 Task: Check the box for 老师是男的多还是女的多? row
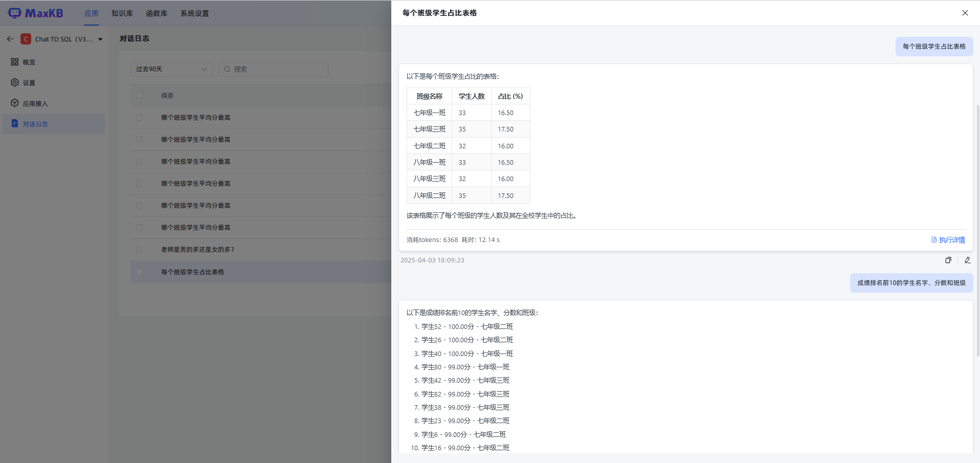pos(139,250)
